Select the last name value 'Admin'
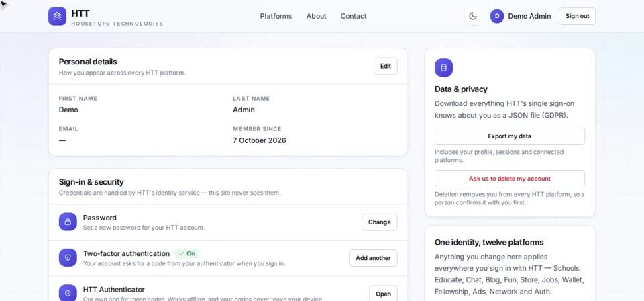Image resolution: width=644 pixels, height=301 pixels. coord(244,110)
